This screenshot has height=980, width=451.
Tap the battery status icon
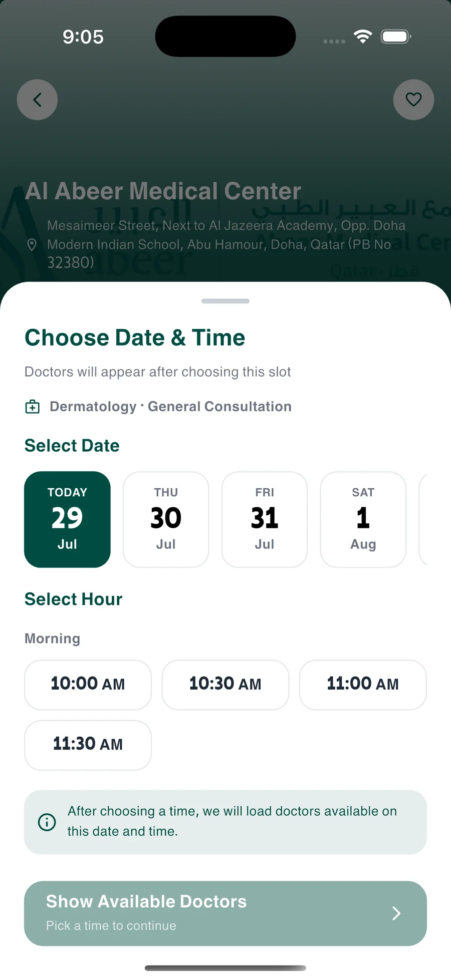[396, 37]
